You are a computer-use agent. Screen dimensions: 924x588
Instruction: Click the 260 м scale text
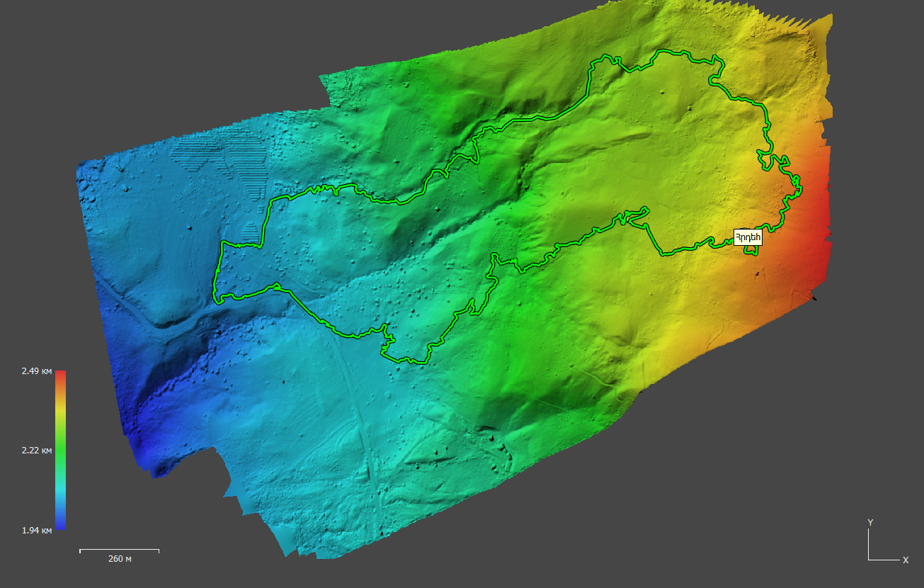[120, 560]
